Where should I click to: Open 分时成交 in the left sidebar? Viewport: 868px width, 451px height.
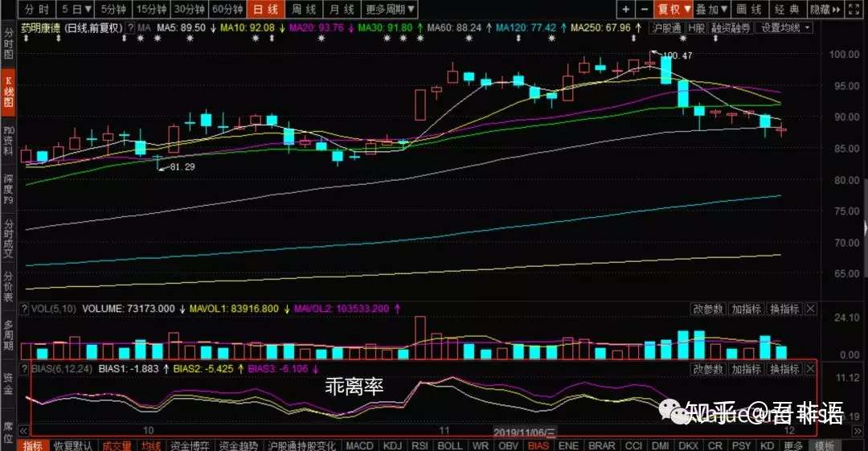click(8, 239)
